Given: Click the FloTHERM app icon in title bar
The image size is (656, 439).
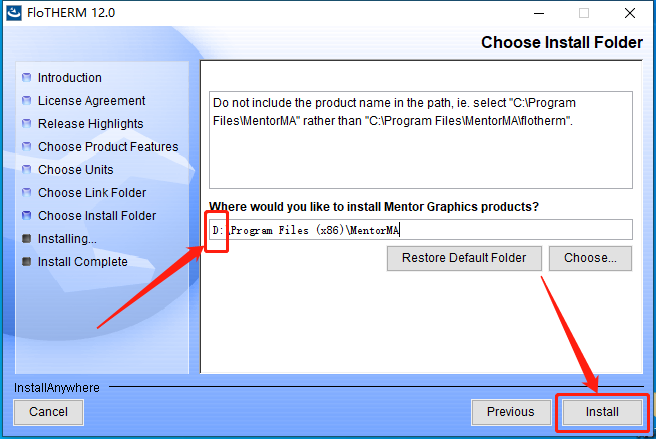Looking at the screenshot, I should coord(14,13).
